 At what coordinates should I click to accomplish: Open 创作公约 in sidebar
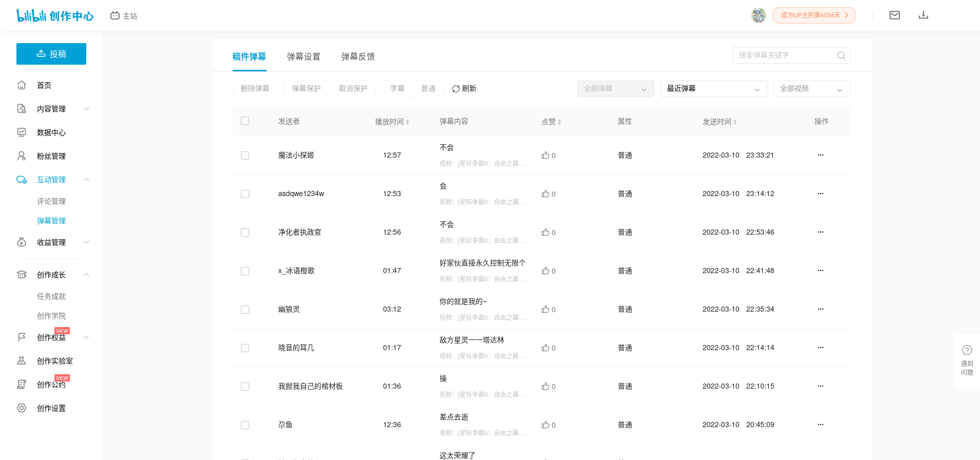coord(51,385)
